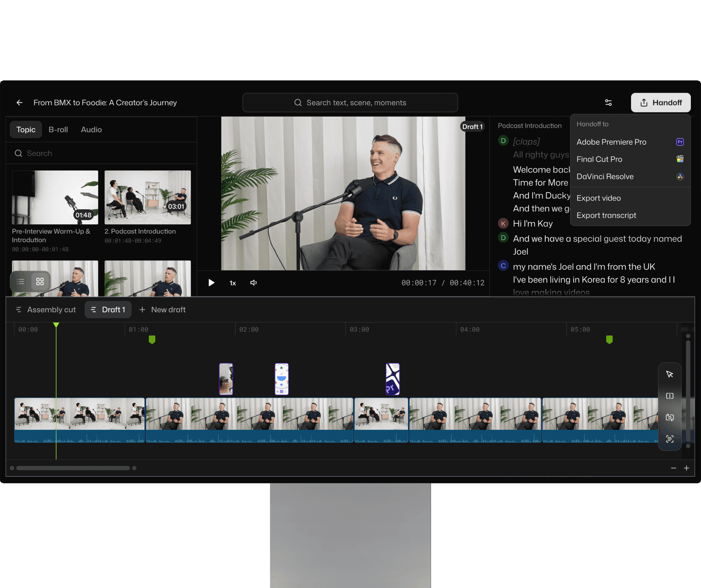Choose DaVinci Resolve from Handoff menu
701x588 pixels.
click(x=605, y=176)
